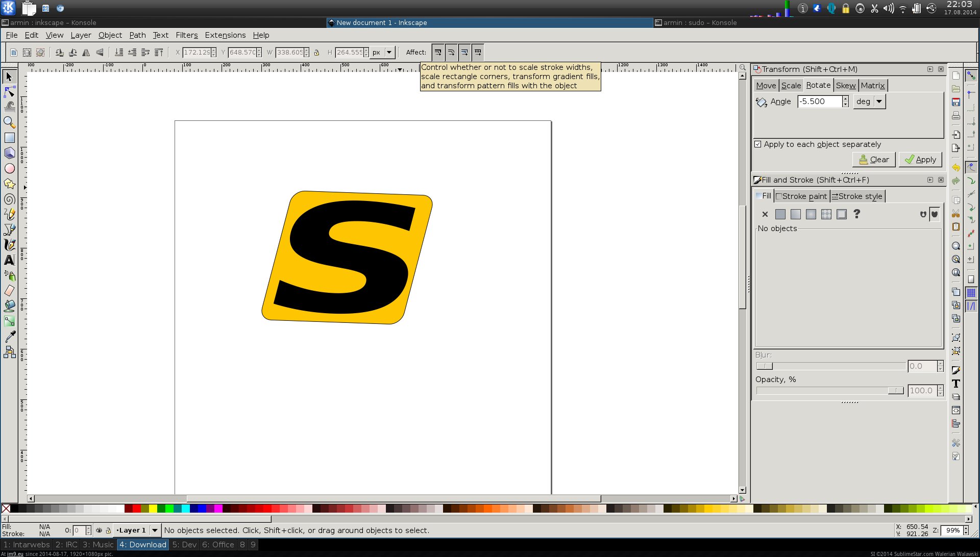
Task: Choose the Star polygon tool
Action: 9,184
